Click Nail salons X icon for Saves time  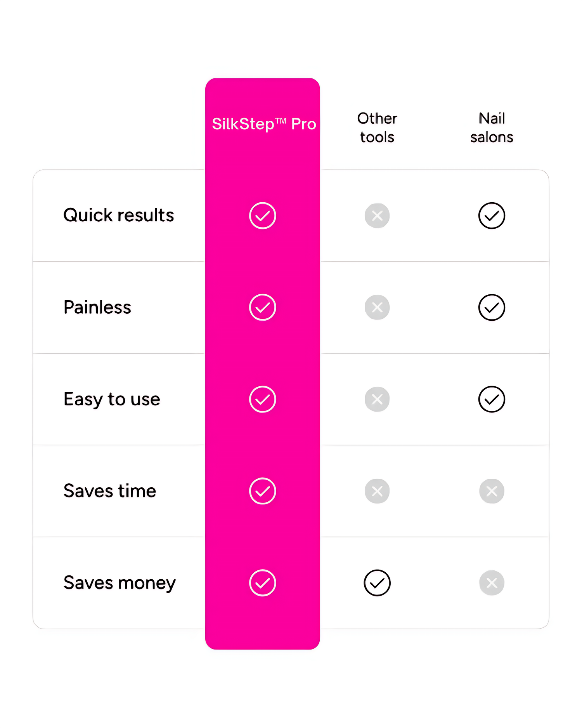tap(492, 491)
